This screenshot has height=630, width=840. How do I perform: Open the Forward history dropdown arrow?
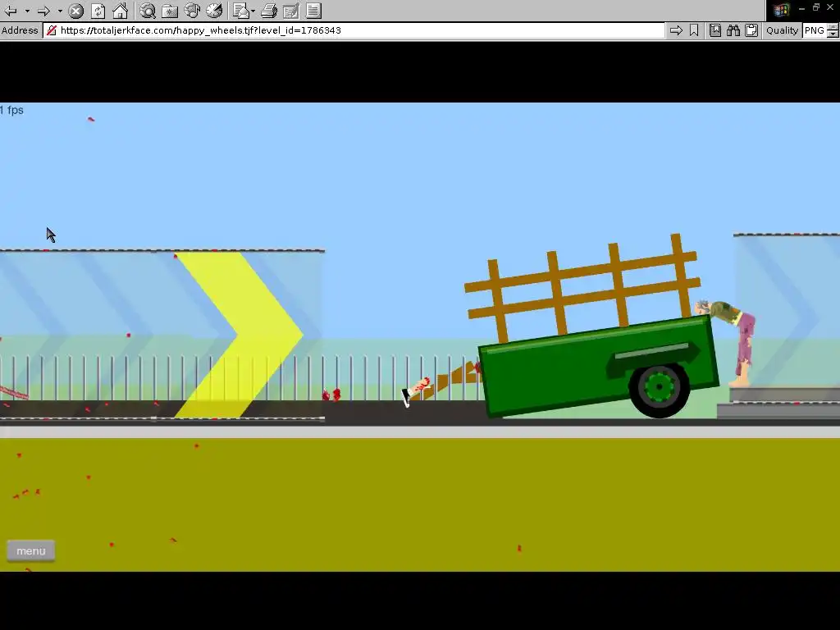click(x=59, y=11)
